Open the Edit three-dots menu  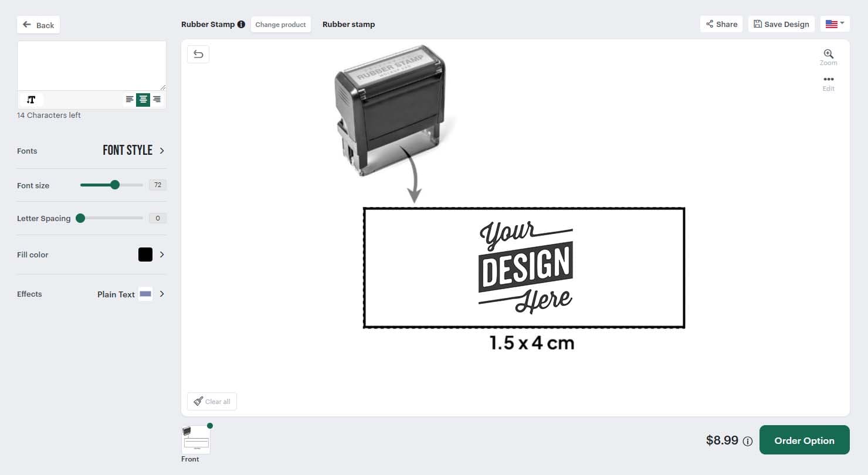[828, 80]
